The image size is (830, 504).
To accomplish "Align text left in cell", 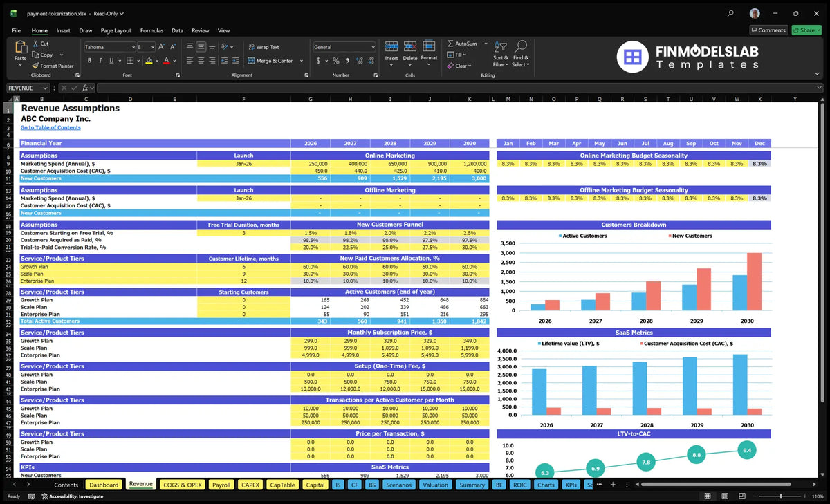I will coord(190,61).
